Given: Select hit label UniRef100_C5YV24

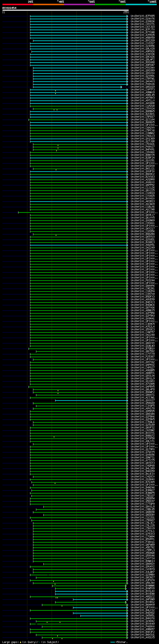Looking at the screenshot, I should click(x=143, y=109).
